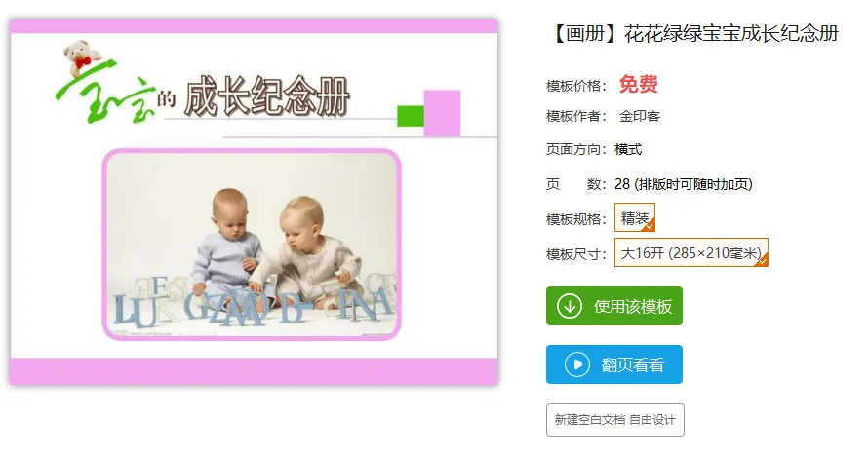Click the 免费 price label

[x=638, y=85]
